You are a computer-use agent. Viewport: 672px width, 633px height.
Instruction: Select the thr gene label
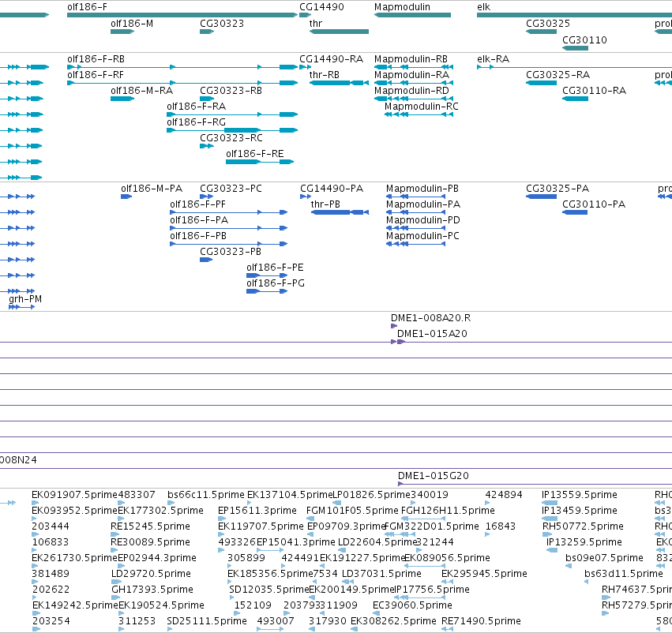pyautogui.click(x=315, y=24)
